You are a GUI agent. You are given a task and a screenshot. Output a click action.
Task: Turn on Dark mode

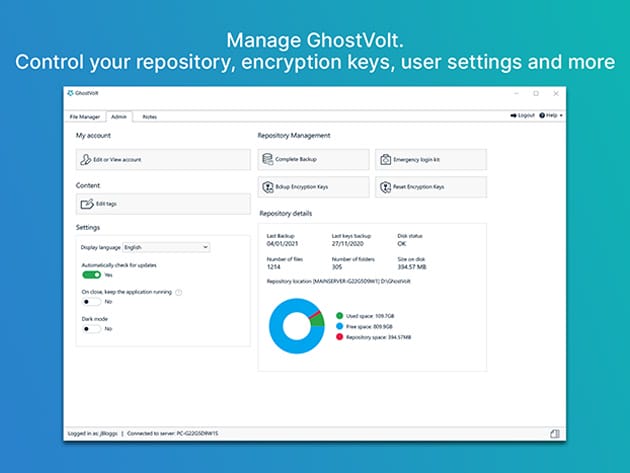[91, 328]
